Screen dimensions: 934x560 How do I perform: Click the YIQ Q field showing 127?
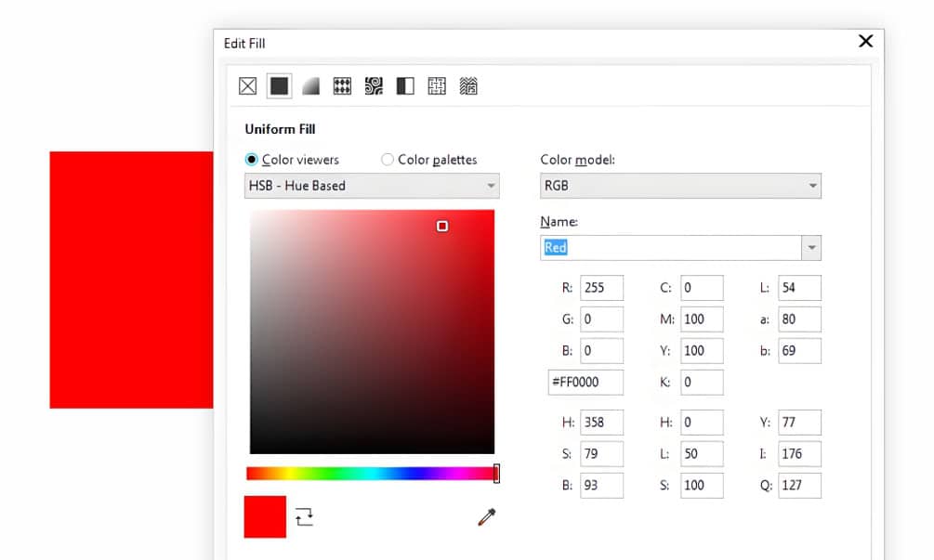(799, 485)
